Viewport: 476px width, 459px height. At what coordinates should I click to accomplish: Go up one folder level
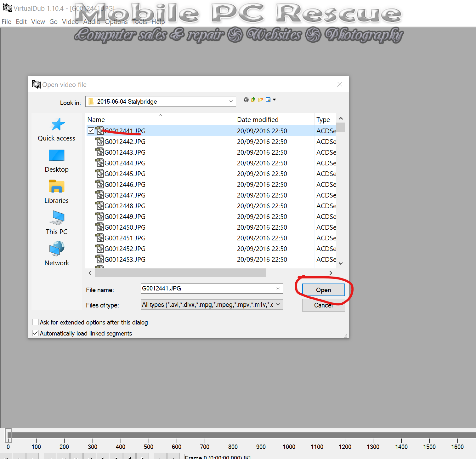[253, 100]
